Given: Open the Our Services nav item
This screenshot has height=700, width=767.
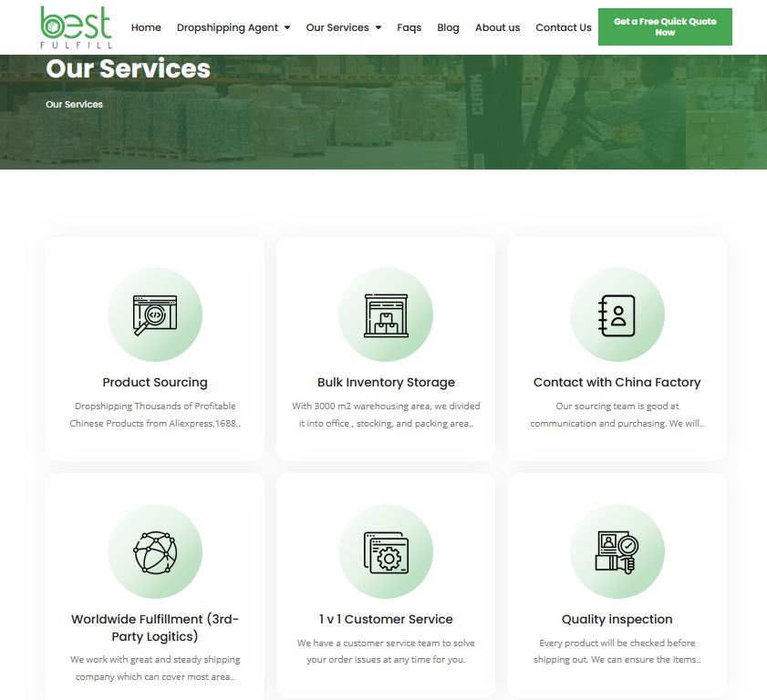Looking at the screenshot, I should [337, 27].
